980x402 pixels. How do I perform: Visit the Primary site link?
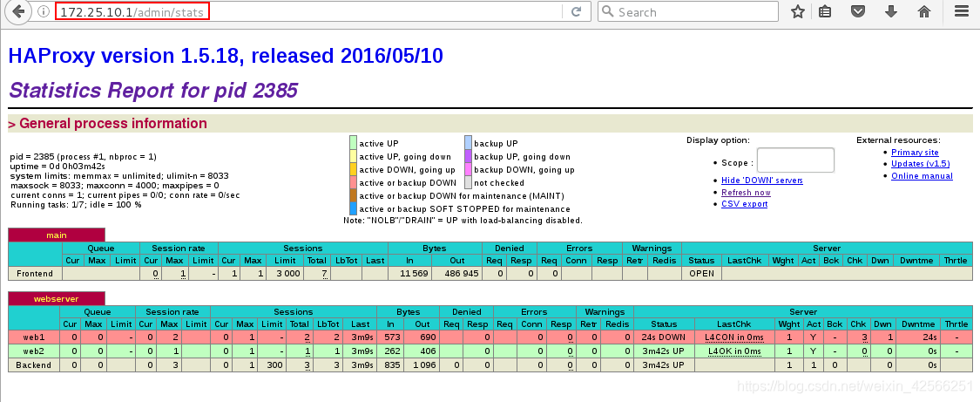915,152
